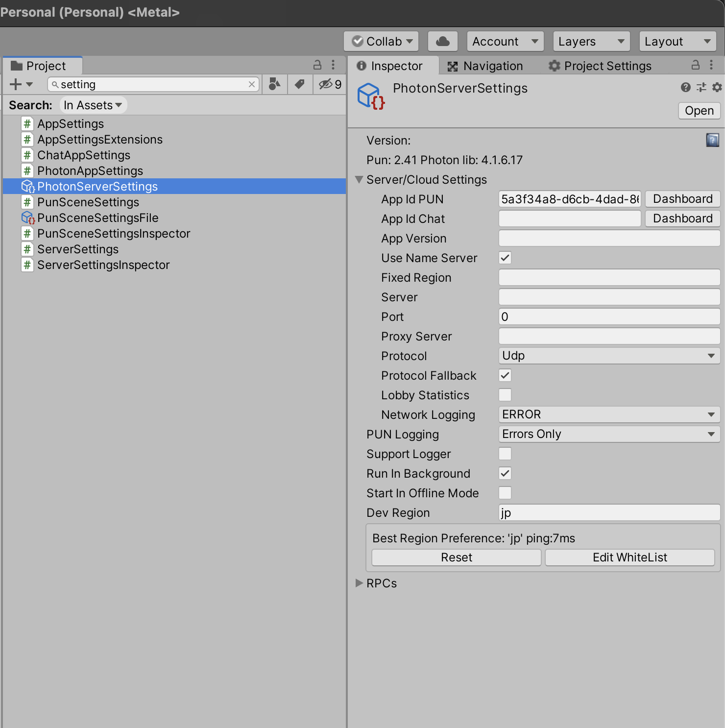Open Inspector panel three-dot menu
725x728 pixels.
(x=711, y=65)
